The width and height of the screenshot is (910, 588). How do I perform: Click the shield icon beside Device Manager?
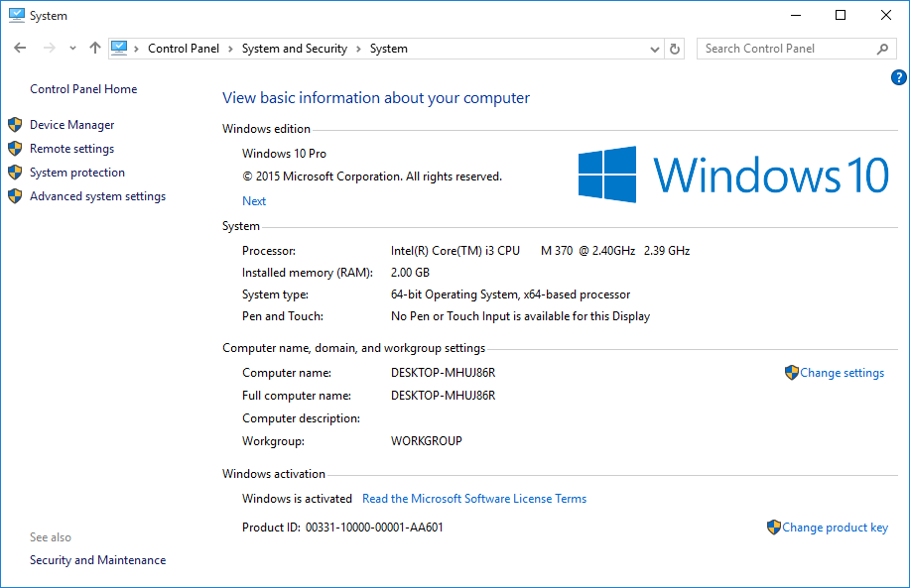(15, 125)
